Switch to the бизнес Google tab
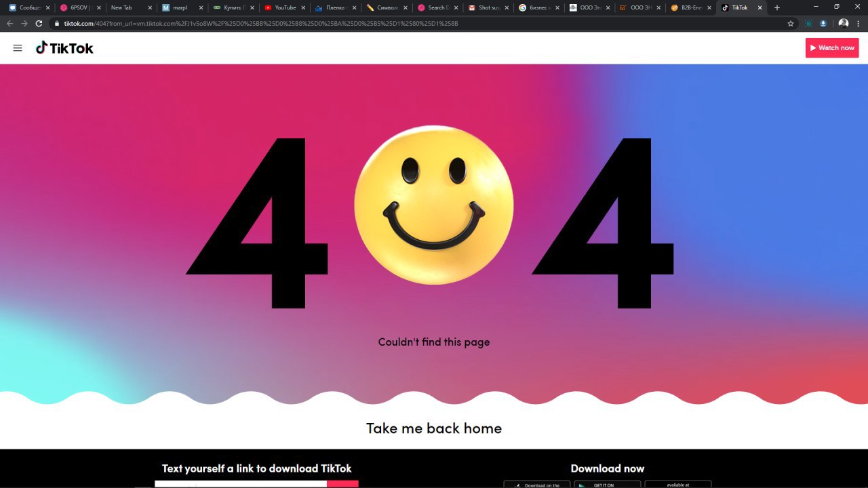Screen dimensions: 868x488 (539, 7)
